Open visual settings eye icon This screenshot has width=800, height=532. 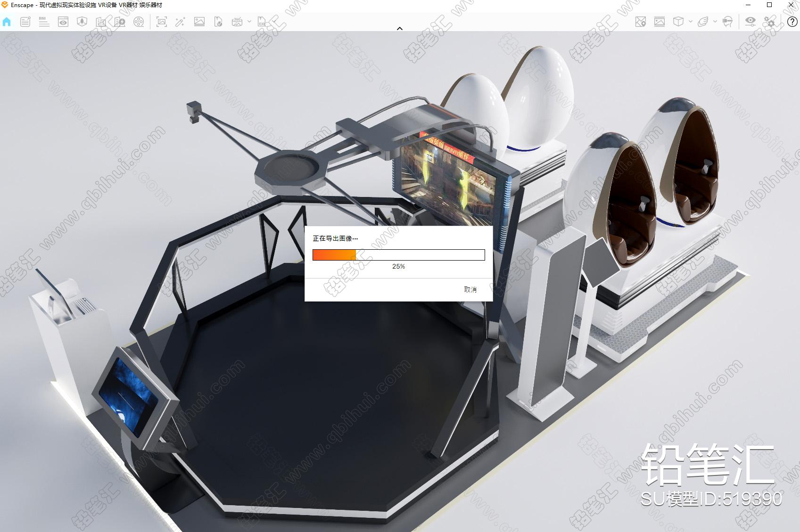coord(750,22)
